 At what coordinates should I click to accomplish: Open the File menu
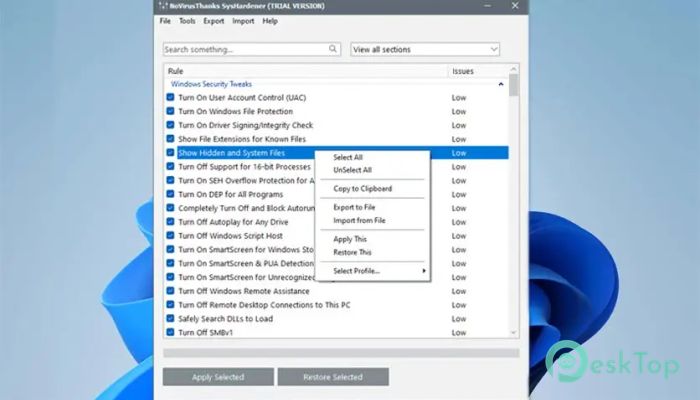(x=165, y=21)
